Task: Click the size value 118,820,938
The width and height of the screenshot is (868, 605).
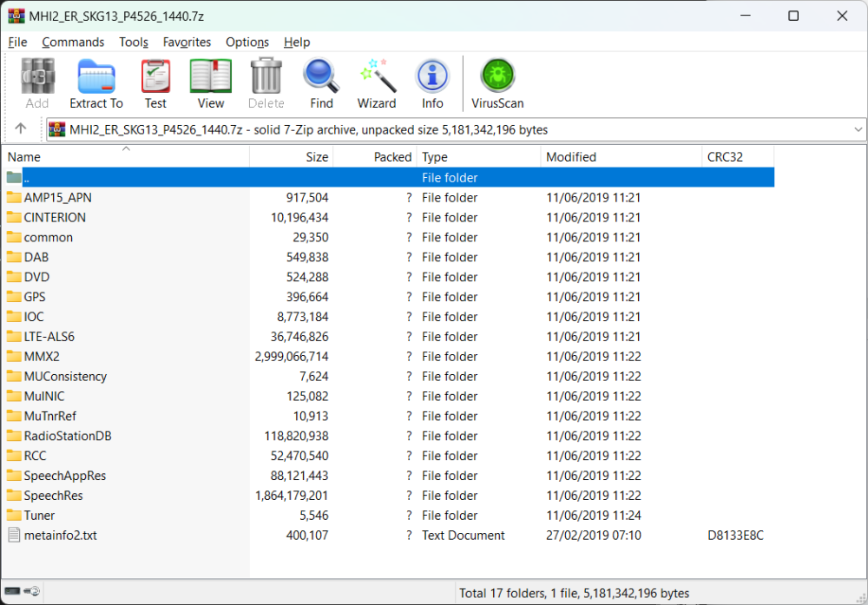Action: [296, 437]
